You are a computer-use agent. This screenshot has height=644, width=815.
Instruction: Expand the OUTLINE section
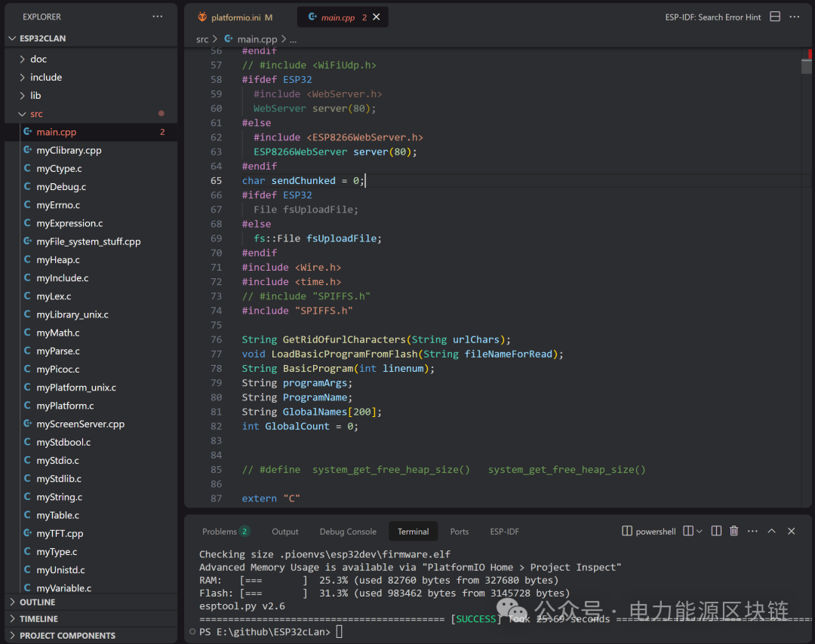point(37,602)
